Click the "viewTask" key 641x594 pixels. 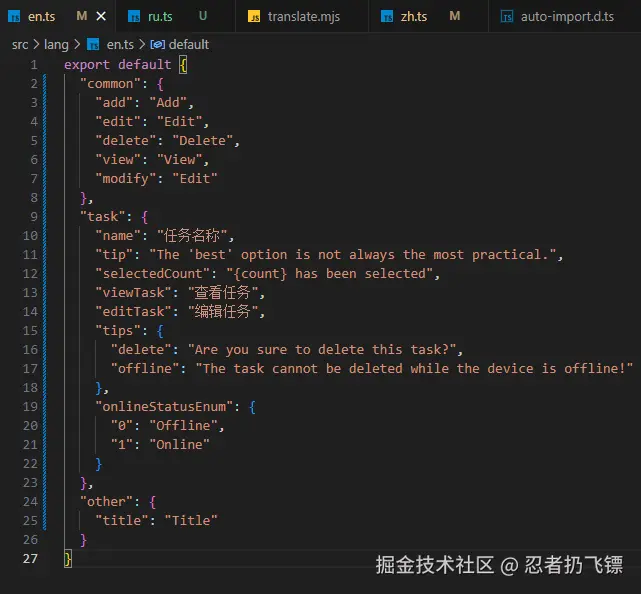click(133, 293)
